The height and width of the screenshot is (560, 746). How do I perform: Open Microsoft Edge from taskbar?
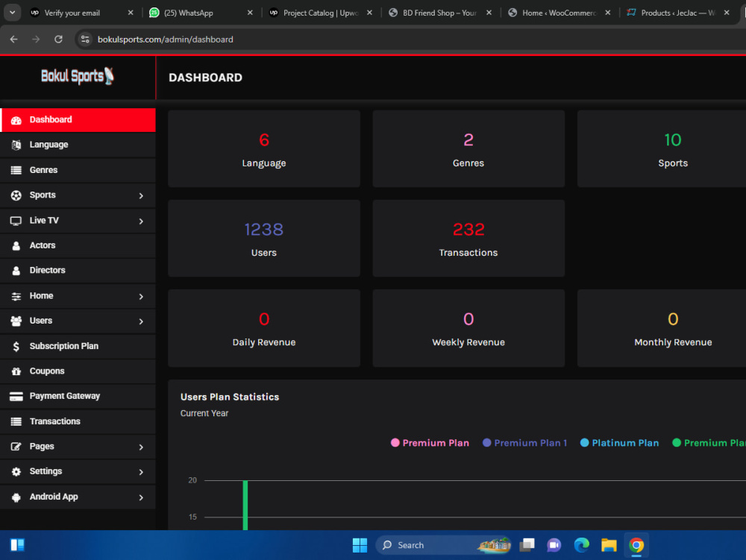coord(581,545)
